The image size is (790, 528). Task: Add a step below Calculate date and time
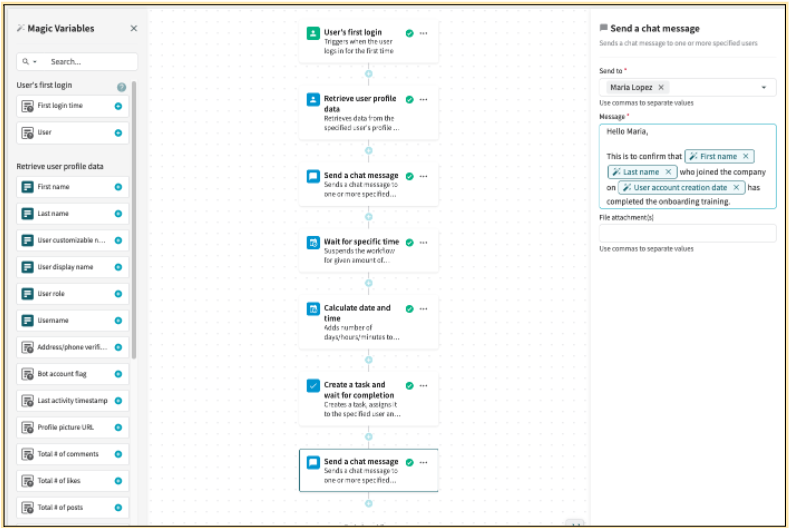tap(368, 360)
